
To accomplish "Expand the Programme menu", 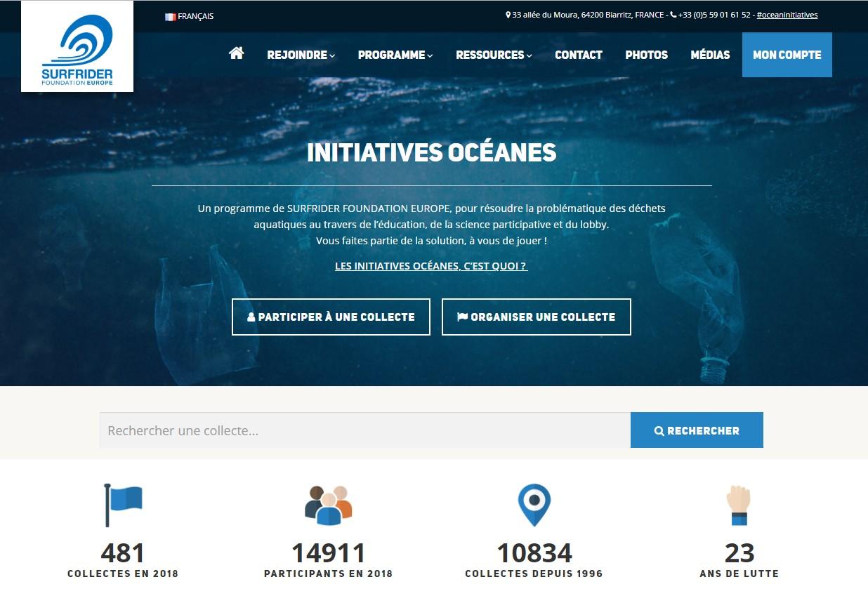I will 395,55.
